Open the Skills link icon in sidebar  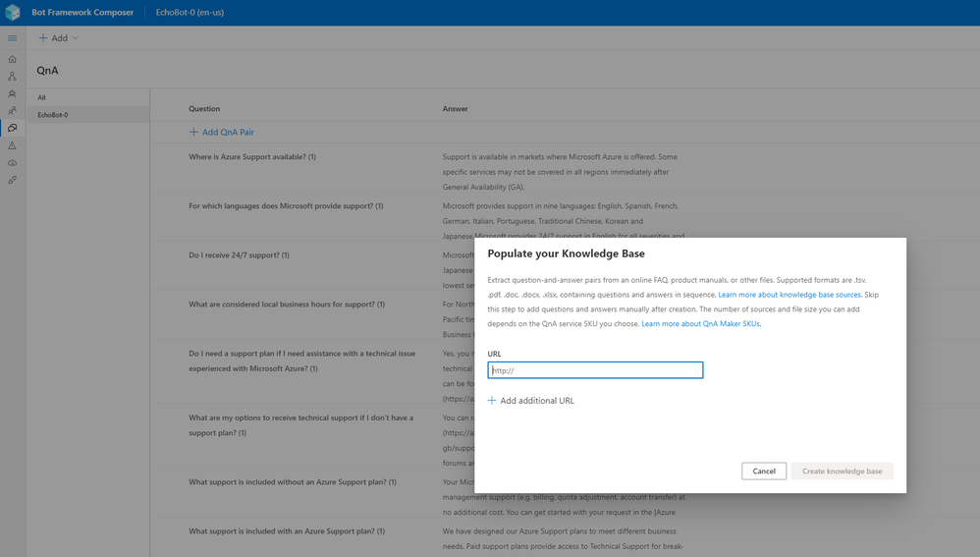(x=13, y=180)
